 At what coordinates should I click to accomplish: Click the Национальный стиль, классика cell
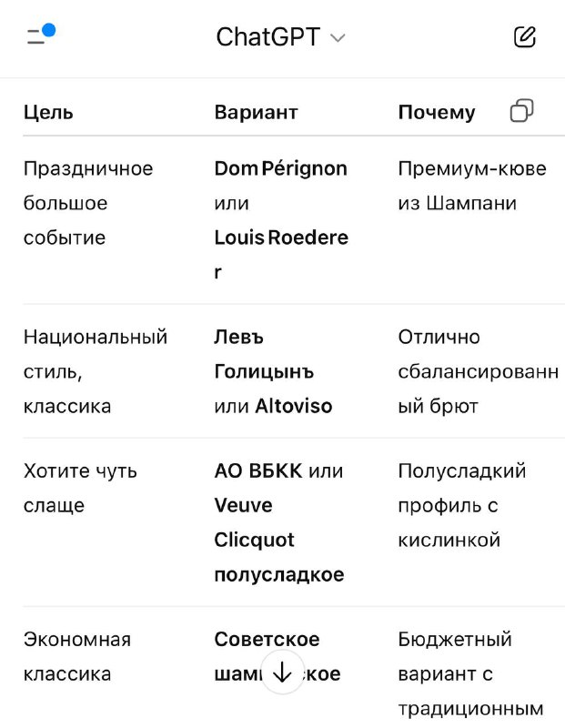coord(96,371)
